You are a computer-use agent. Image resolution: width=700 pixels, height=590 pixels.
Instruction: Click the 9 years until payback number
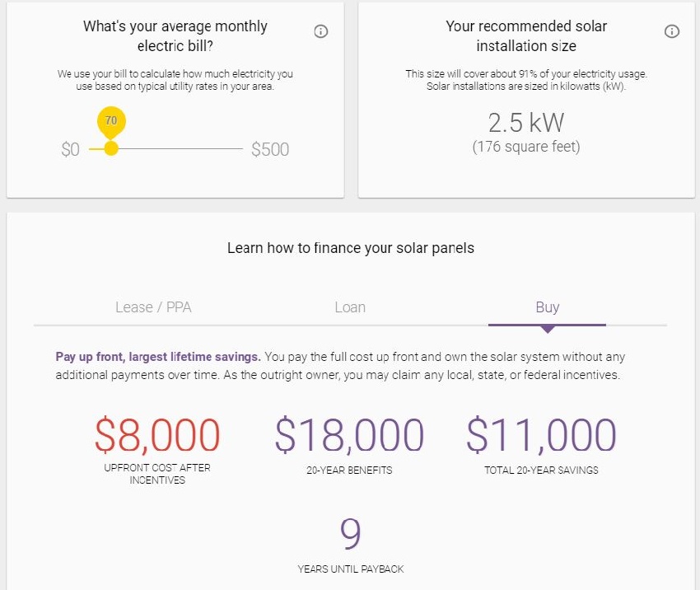click(x=351, y=534)
